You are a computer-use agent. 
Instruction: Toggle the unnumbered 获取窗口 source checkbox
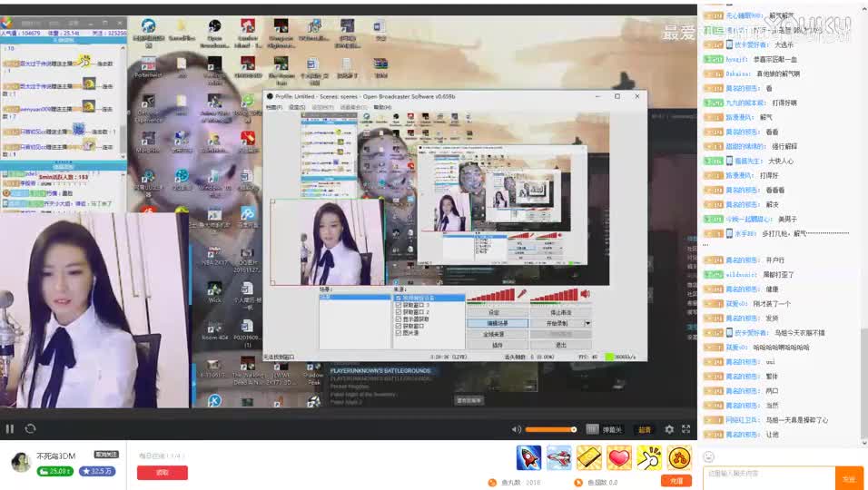(398, 327)
